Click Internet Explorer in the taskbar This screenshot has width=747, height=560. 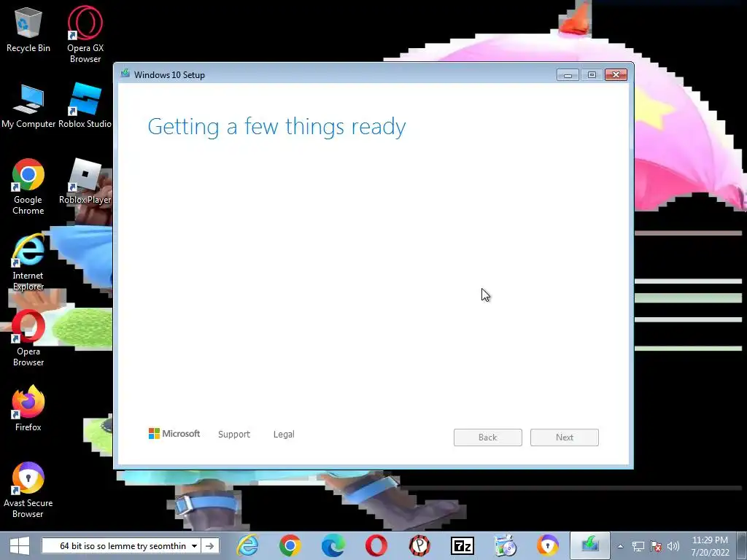[248, 545]
